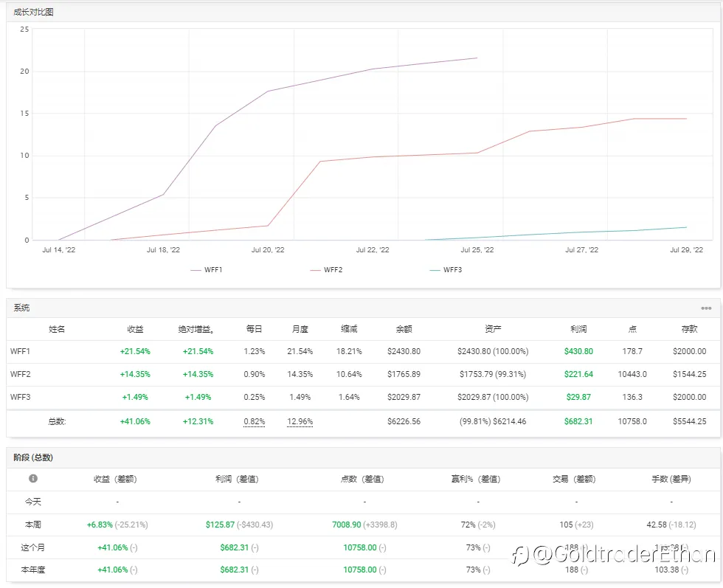The image size is (723, 588).
Task: Select the 这个月 row label
Action: tap(32, 547)
